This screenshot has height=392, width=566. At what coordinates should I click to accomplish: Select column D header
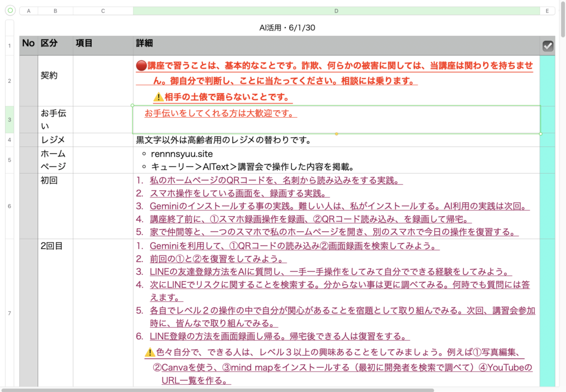tap(336, 11)
